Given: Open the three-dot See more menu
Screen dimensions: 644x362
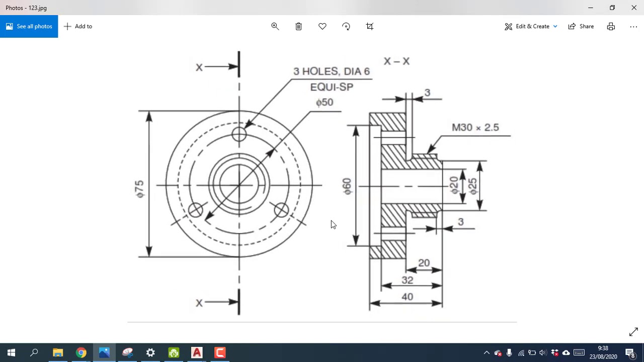Looking at the screenshot, I should point(633,26).
